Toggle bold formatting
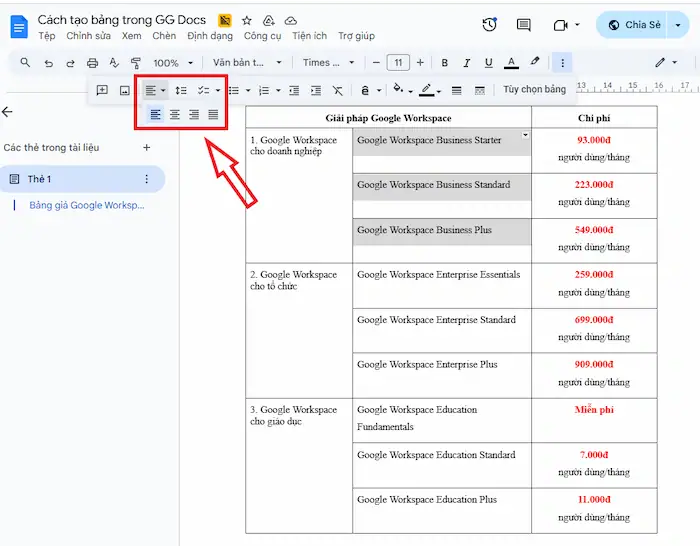The height and width of the screenshot is (546, 700). coord(444,63)
